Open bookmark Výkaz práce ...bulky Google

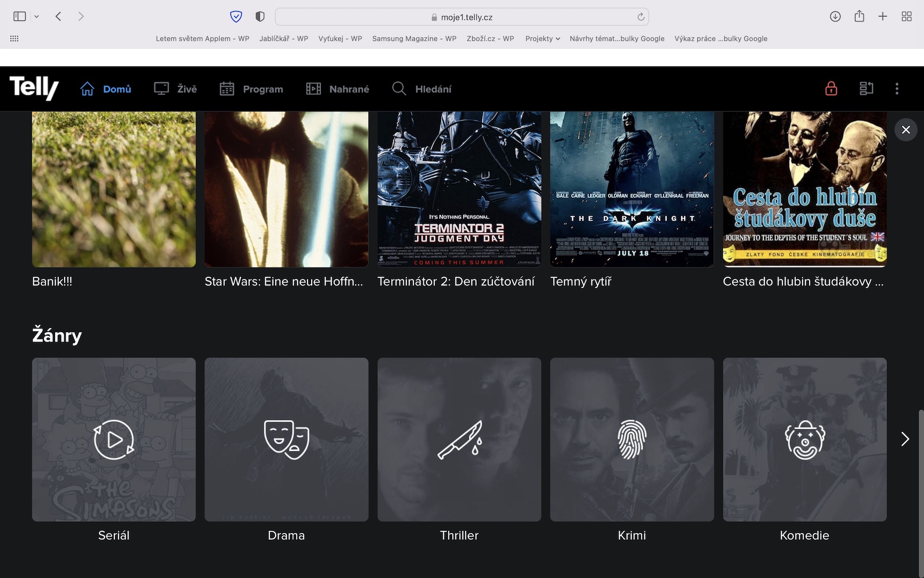coord(721,39)
